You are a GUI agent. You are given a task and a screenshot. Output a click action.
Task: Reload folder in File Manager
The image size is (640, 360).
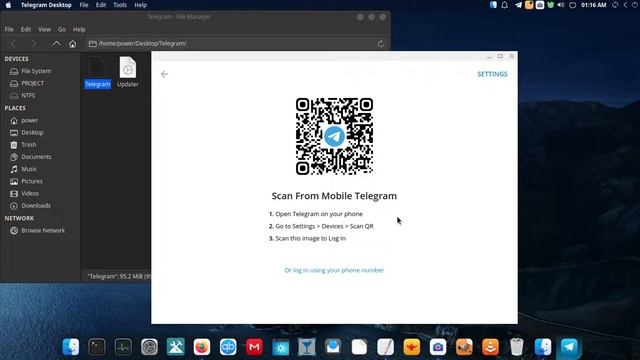point(380,44)
